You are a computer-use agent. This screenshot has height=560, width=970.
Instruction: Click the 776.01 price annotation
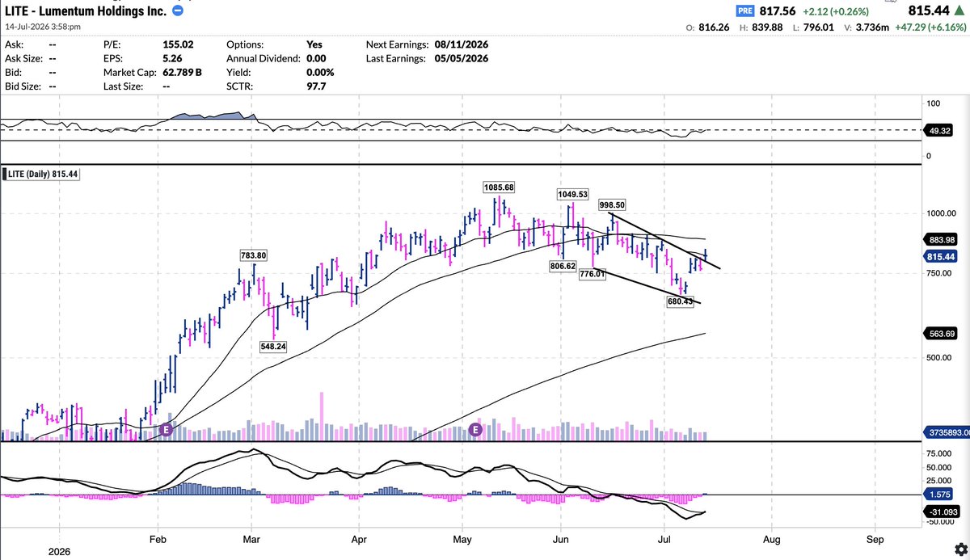pos(593,274)
